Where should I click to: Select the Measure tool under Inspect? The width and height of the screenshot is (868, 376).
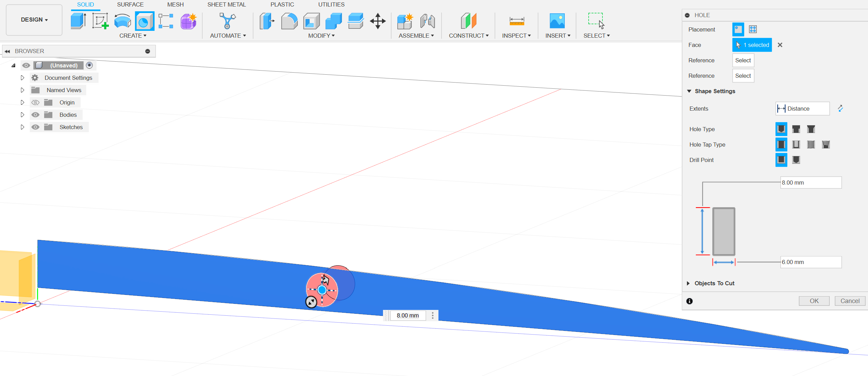[x=516, y=21]
